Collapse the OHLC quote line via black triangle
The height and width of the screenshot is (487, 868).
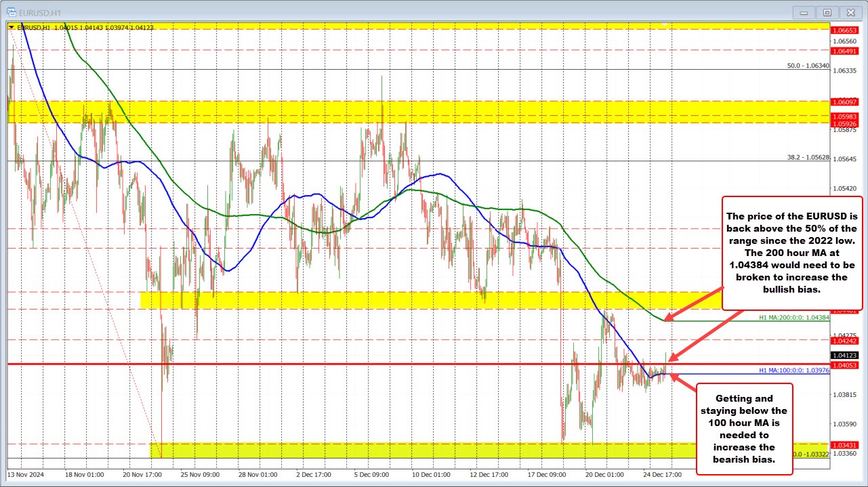(12, 28)
